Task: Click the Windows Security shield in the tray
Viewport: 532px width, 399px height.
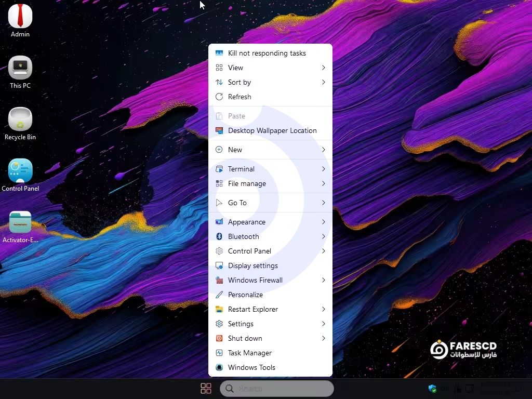Action: (432, 389)
